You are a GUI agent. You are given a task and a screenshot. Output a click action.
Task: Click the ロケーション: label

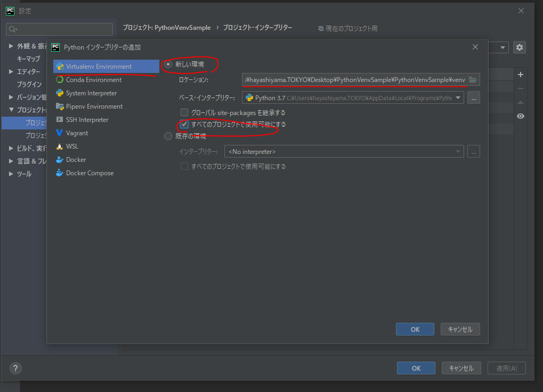point(193,80)
